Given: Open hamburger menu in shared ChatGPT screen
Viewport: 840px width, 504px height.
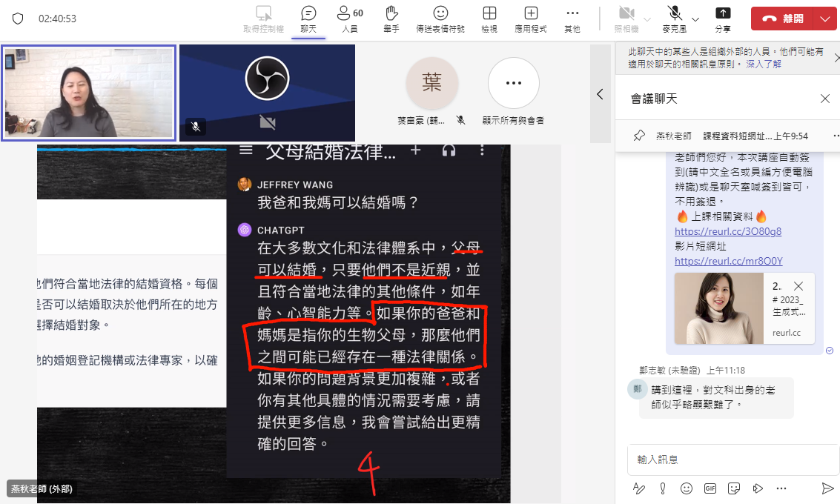Looking at the screenshot, I should pyautogui.click(x=246, y=150).
